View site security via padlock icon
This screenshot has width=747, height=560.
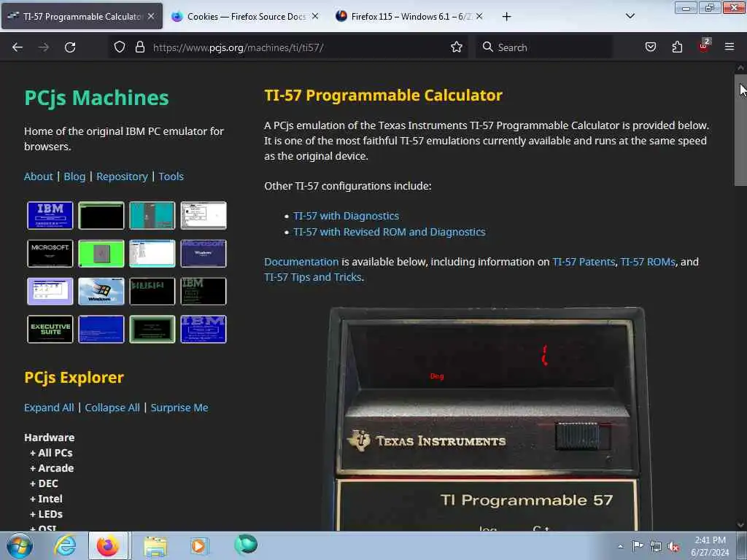139,47
